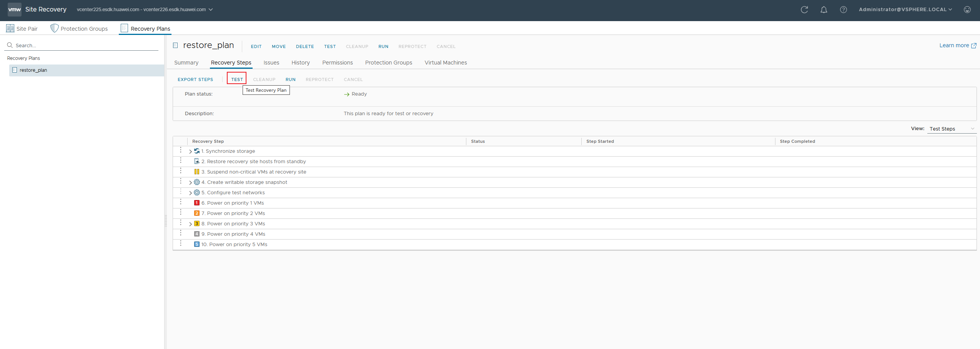Image resolution: width=980 pixels, height=349 pixels.
Task: Select '2. Restore recovery site hosts from standby'
Action: tap(575, 162)
